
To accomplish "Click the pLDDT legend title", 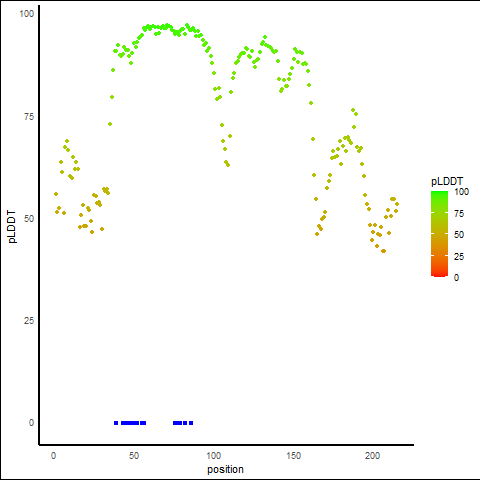I will point(447,181).
